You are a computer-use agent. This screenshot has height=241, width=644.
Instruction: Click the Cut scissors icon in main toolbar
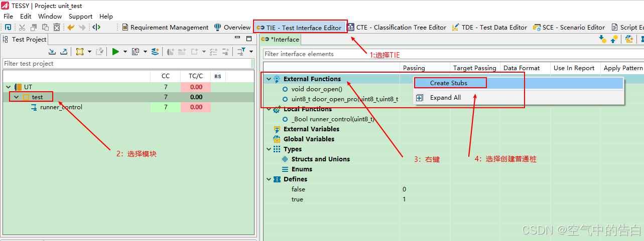22,28
